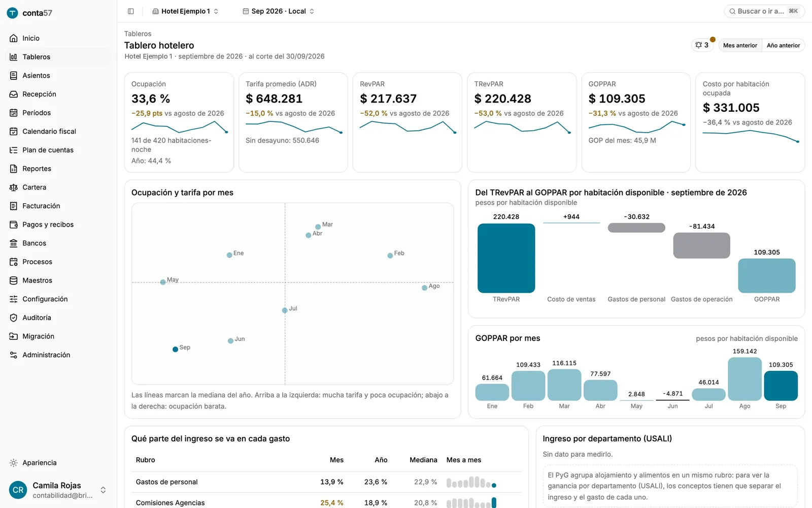Select the Año anterior comparison
This screenshot has height=508, width=812.
pyautogui.click(x=783, y=45)
